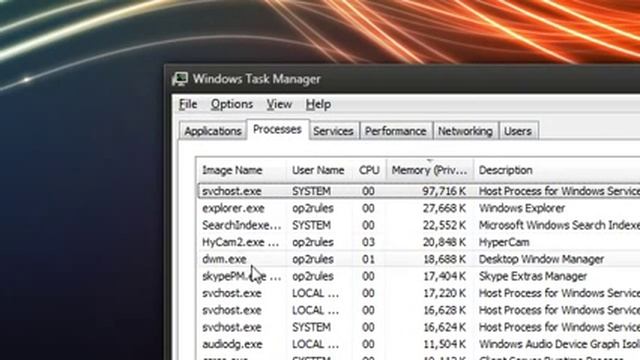Select svchost.exe row using 17,220 K
The height and width of the screenshot is (360, 640).
pyautogui.click(x=419, y=293)
